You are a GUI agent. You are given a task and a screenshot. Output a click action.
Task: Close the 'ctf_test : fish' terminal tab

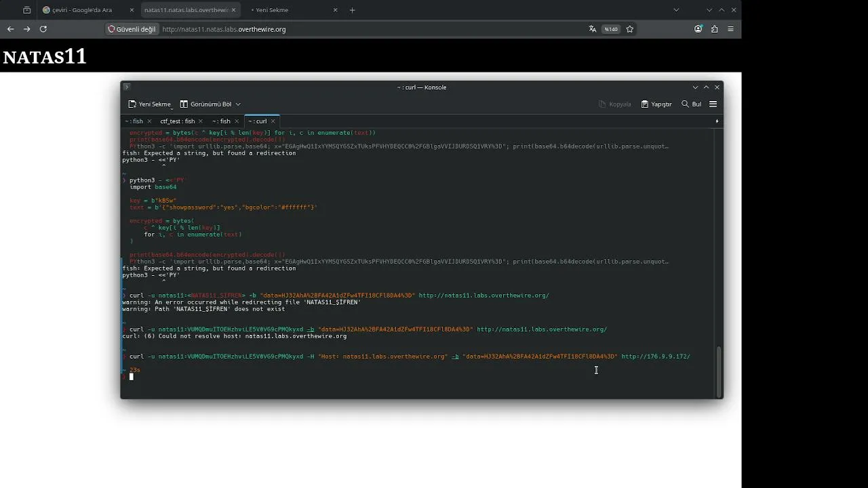coord(201,121)
